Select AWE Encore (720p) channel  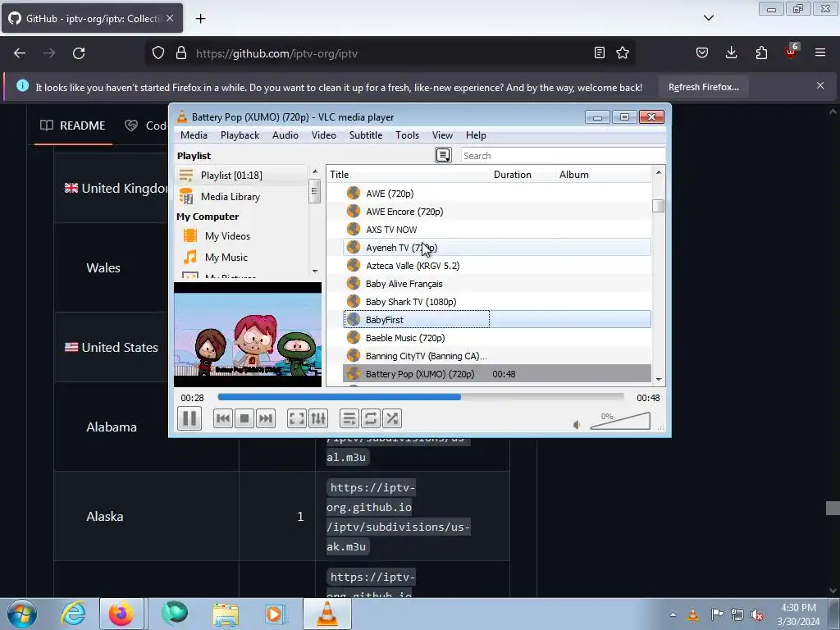point(496,212)
